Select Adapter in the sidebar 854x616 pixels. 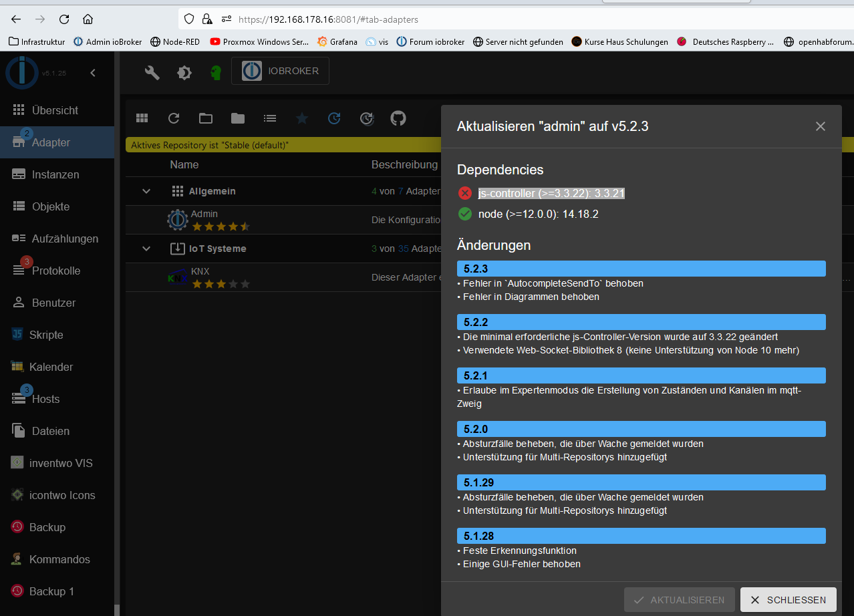57,142
